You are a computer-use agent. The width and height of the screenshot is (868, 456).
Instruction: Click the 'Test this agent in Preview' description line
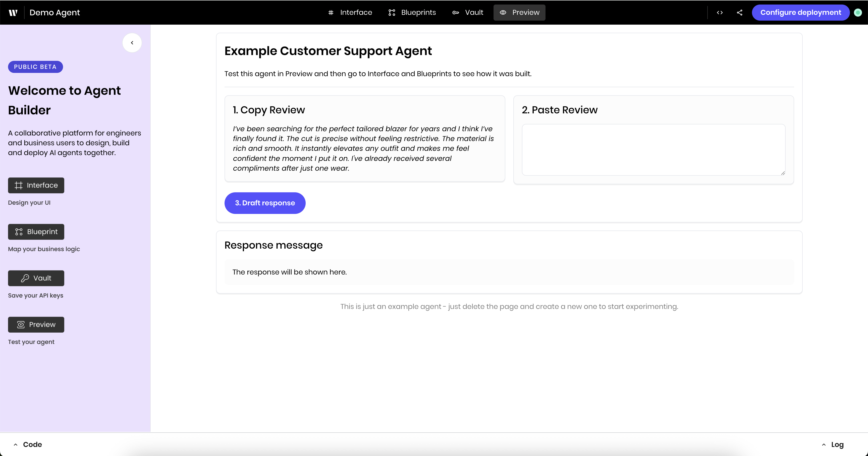(x=378, y=74)
